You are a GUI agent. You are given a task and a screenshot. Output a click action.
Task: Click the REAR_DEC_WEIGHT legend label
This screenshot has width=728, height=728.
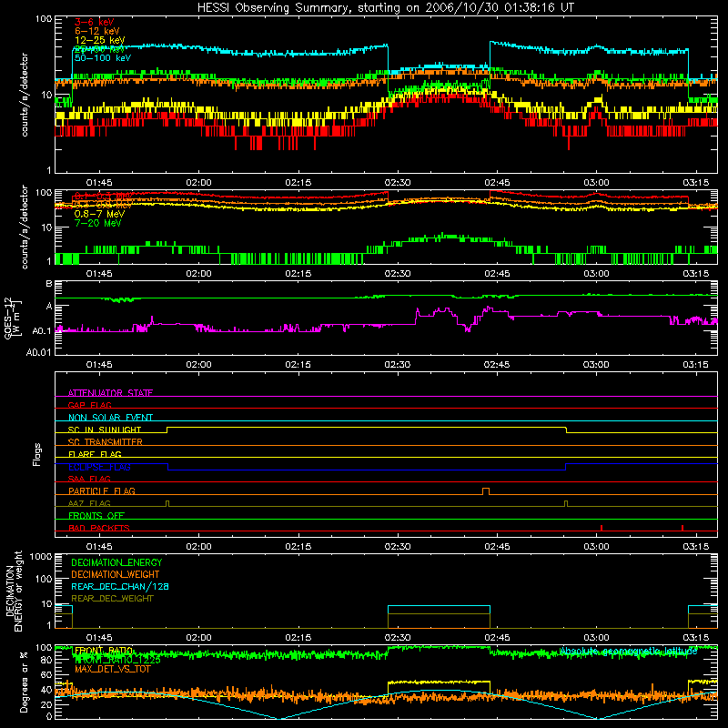[112, 599]
